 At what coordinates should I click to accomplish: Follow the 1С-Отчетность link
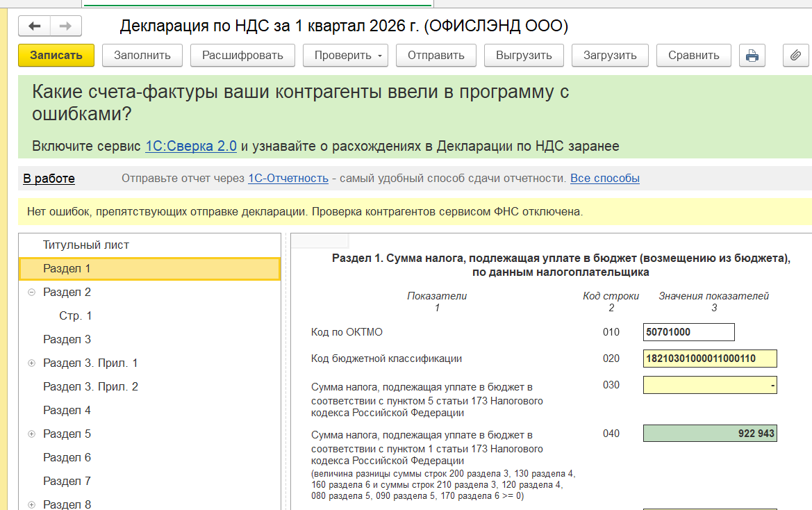(288, 178)
